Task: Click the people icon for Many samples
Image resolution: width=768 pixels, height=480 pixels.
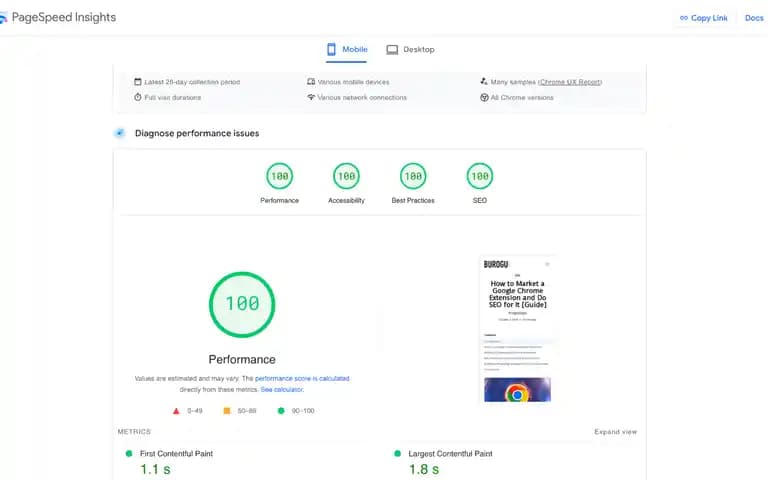Action: click(x=484, y=81)
